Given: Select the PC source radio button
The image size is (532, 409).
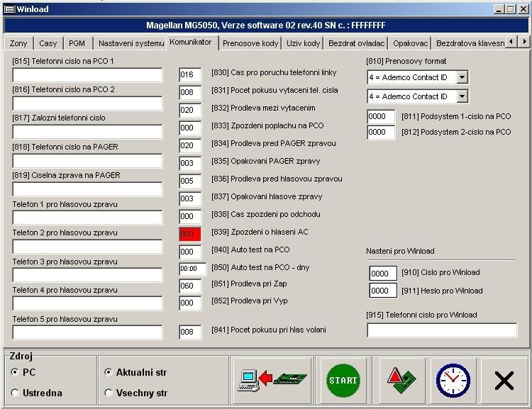Looking at the screenshot, I should point(16,372).
